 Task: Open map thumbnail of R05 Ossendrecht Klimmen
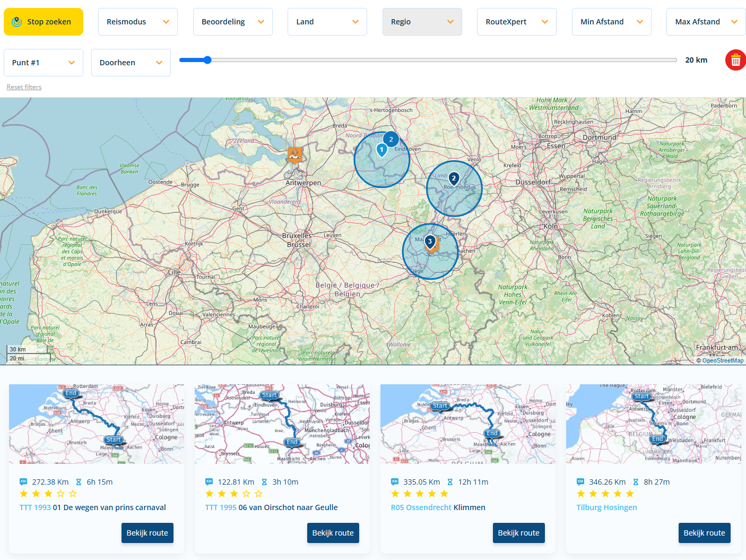[x=468, y=424]
